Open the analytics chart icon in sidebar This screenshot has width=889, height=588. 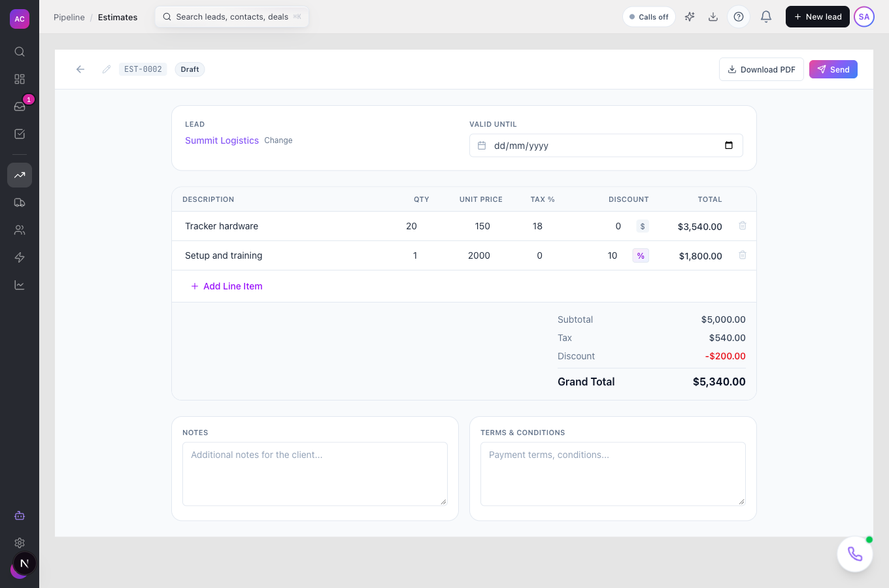tap(20, 285)
